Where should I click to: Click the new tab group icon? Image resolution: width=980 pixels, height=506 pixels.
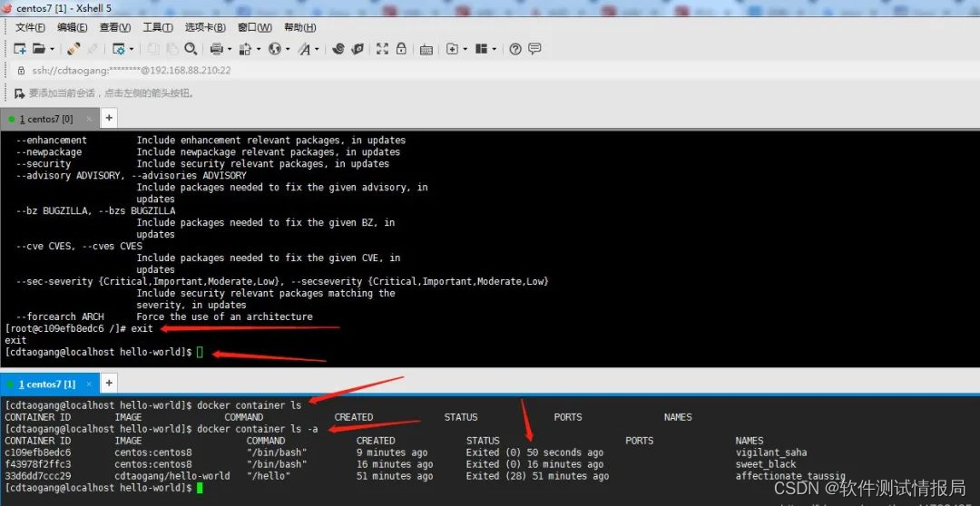coord(453,49)
